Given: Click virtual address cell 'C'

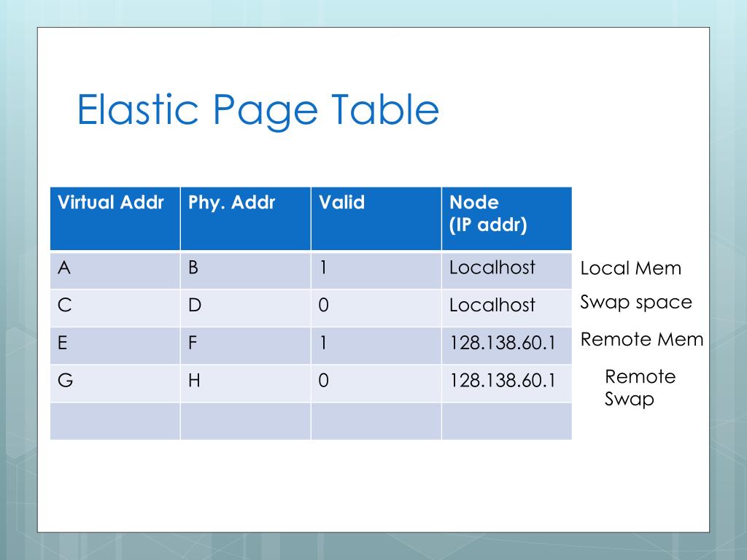Looking at the screenshot, I should [115, 308].
